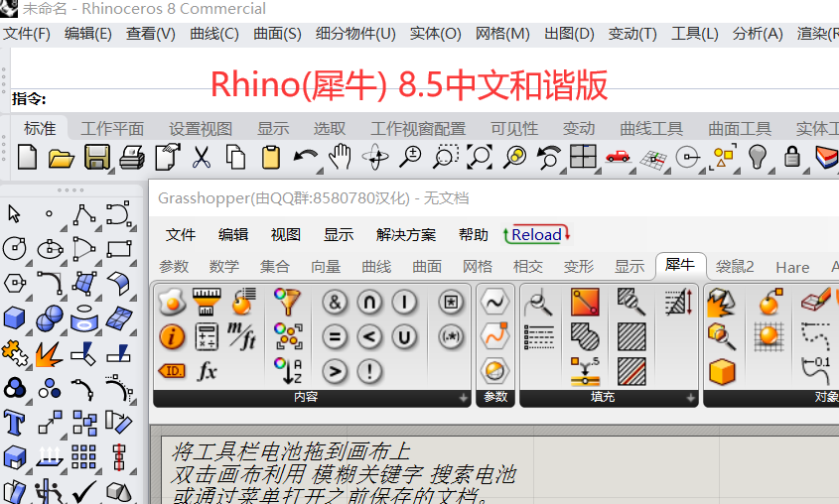The height and width of the screenshot is (504, 839).
Task: Click the color funnel filter icon
Action: click(x=288, y=302)
